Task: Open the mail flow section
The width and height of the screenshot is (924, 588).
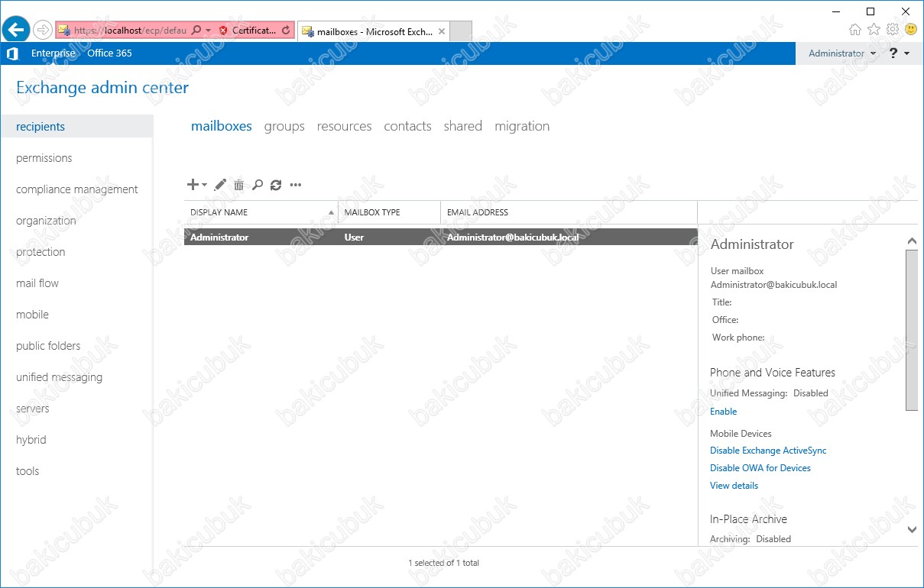Action: coord(37,283)
